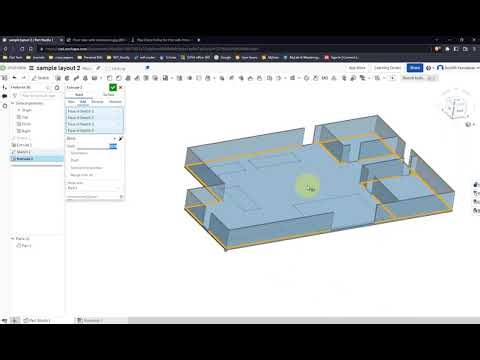Click the Search tools field

click(420, 78)
